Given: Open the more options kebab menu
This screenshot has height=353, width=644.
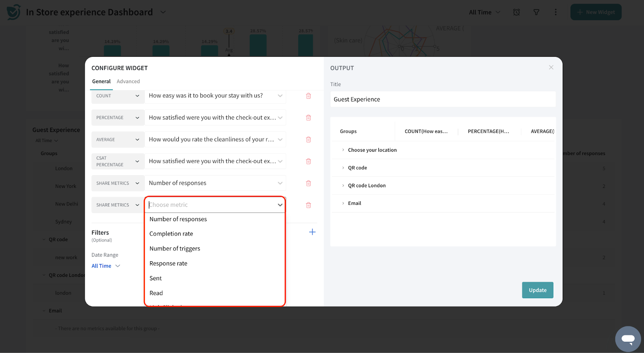Looking at the screenshot, I should [x=555, y=12].
